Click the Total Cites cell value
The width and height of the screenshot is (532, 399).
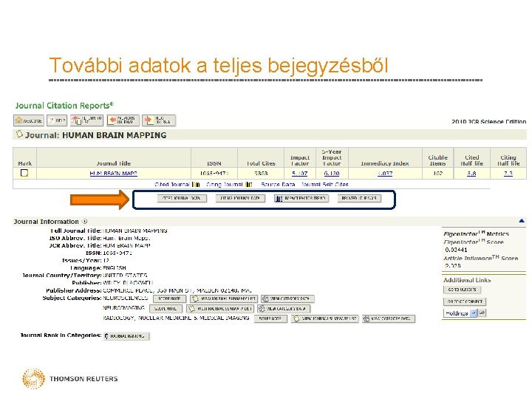tap(261, 174)
